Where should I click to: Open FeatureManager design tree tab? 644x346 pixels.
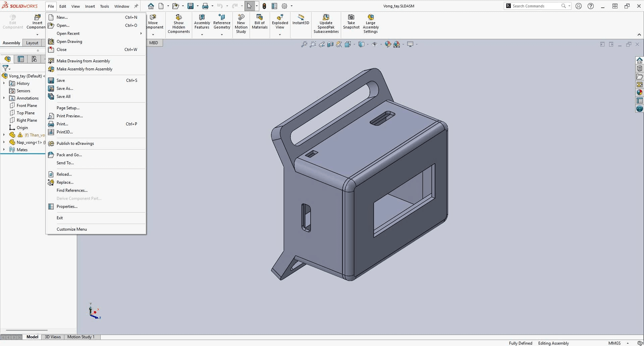(7, 59)
